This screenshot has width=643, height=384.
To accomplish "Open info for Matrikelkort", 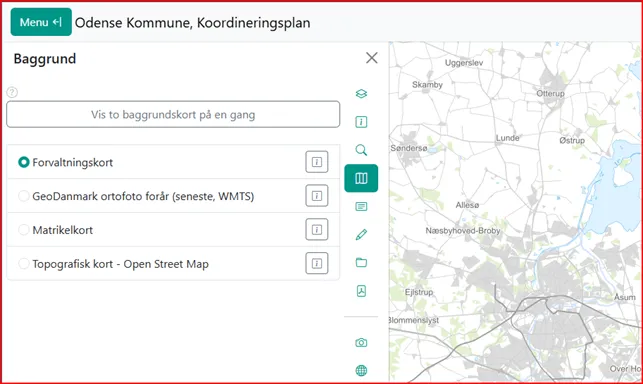I will pos(317,229).
